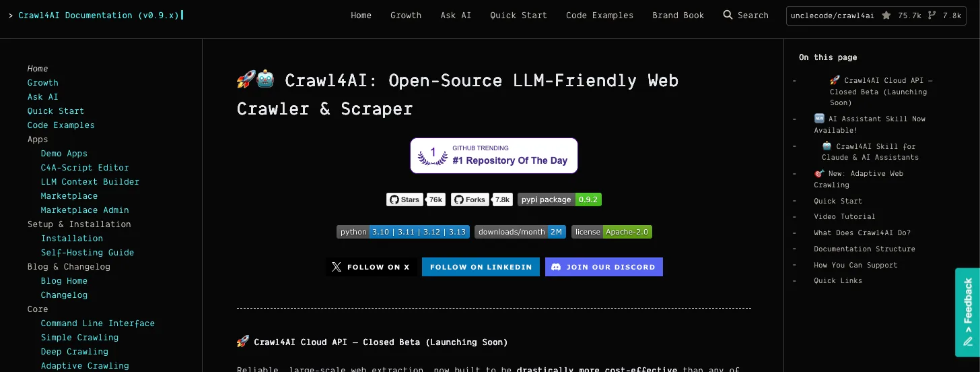
Task: Click the GitHub star icon in repo badge
Action: click(x=886, y=15)
